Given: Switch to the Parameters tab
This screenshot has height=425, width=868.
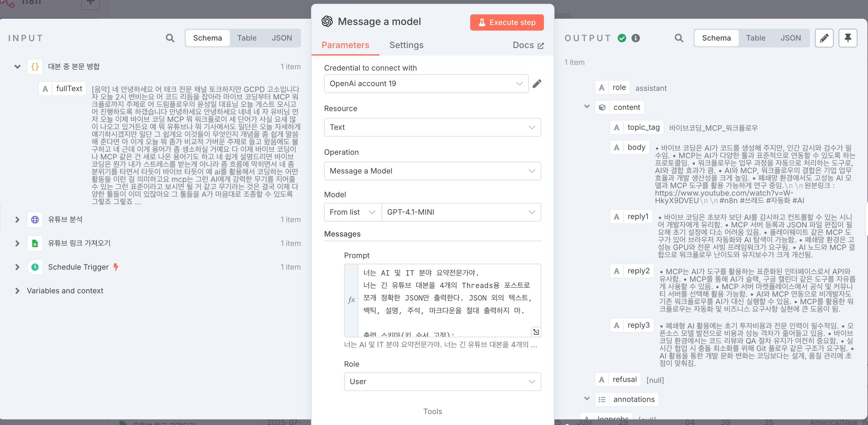Looking at the screenshot, I should click(x=345, y=45).
